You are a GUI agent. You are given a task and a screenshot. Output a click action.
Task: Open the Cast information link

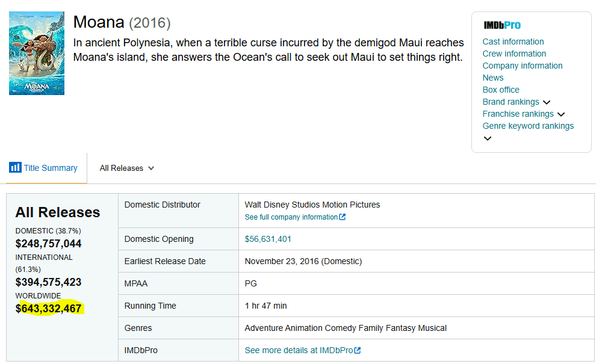[x=513, y=42]
